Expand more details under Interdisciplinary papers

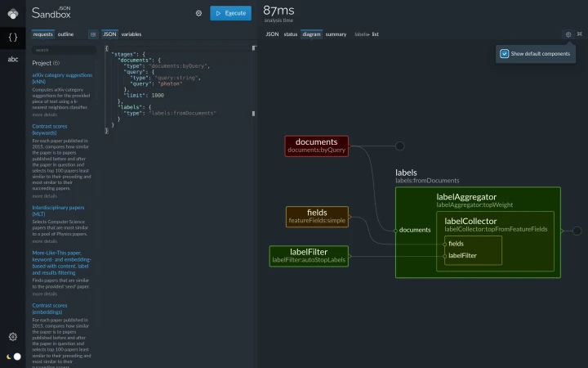[45, 241]
